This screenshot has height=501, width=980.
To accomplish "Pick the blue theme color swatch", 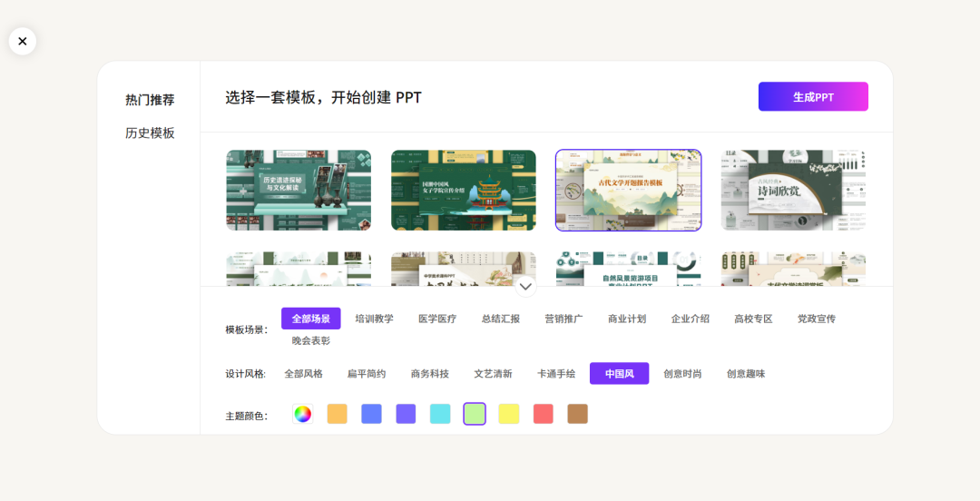I will tap(371, 414).
